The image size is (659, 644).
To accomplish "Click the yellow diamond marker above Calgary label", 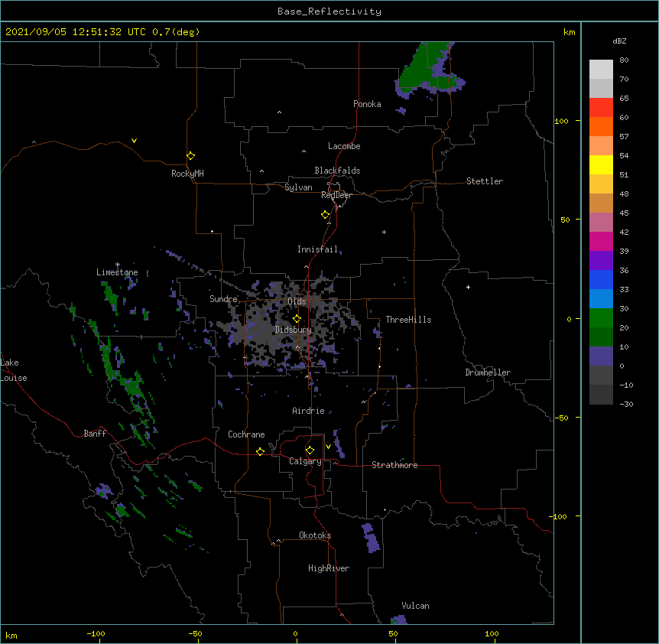I will [x=310, y=450].
